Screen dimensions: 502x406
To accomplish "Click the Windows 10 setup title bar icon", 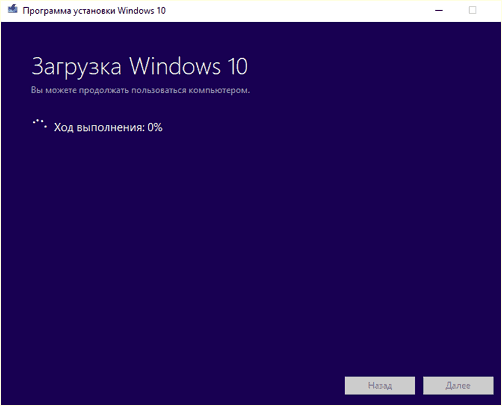I will point(13,9).
